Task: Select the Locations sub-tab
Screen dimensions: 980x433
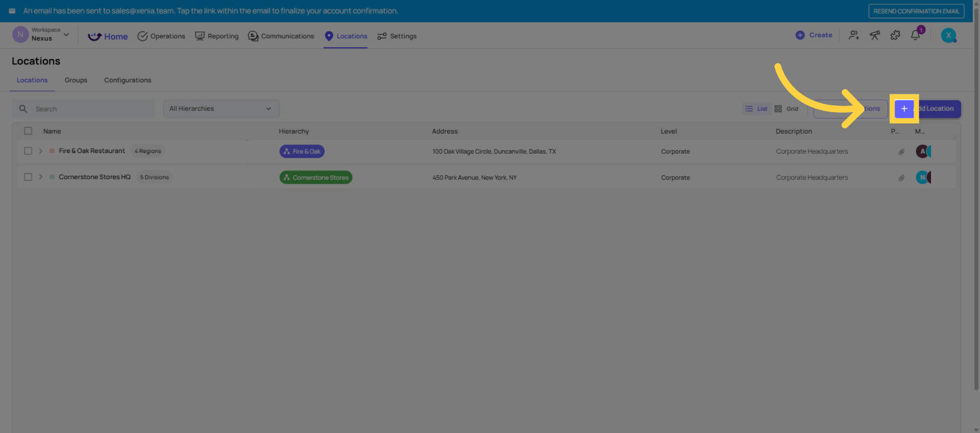Action: pyautogui.click(x=32, y=80)
